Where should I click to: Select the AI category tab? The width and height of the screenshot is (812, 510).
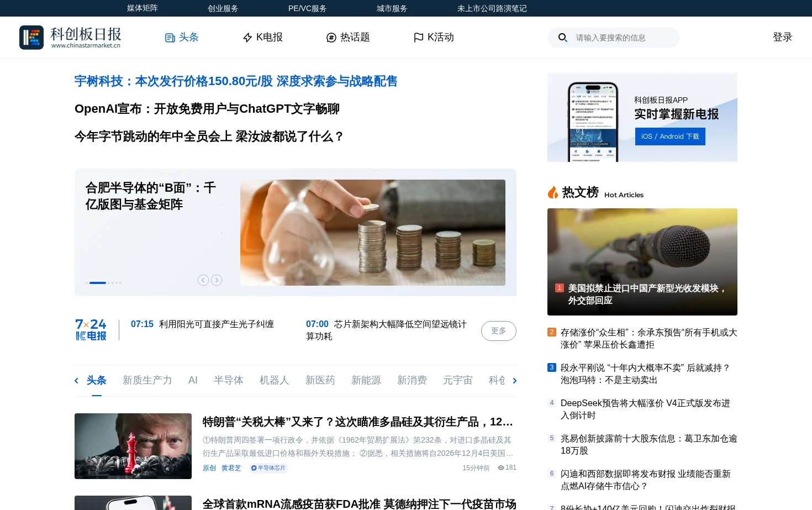coord(193,380)
